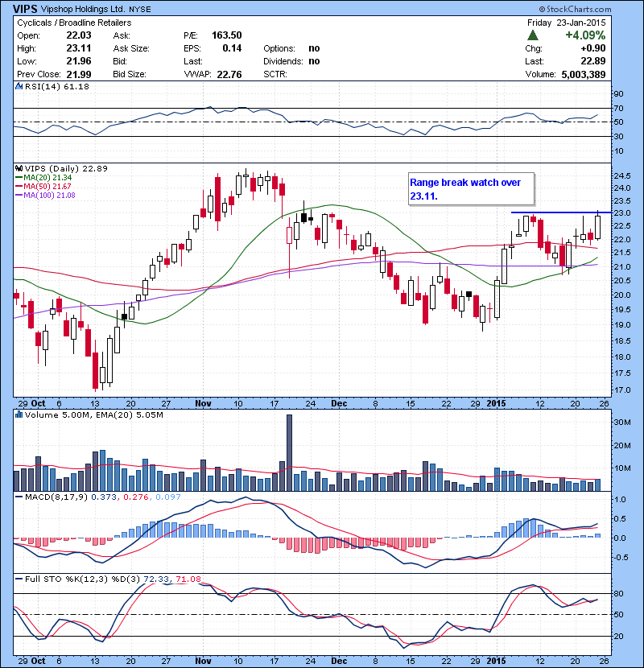
Task: Click the NYSE exchange label
Action: pyautogui.click(x=140, y=10)
